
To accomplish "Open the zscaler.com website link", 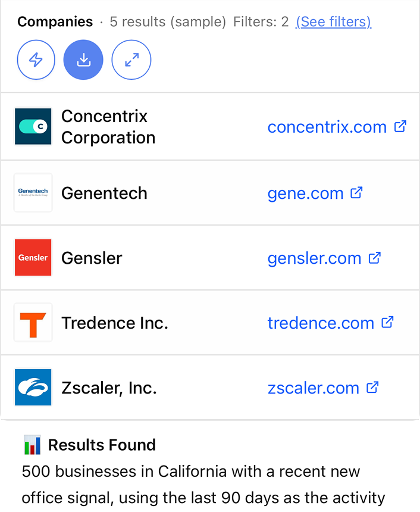I will click(x=313, y=388).
